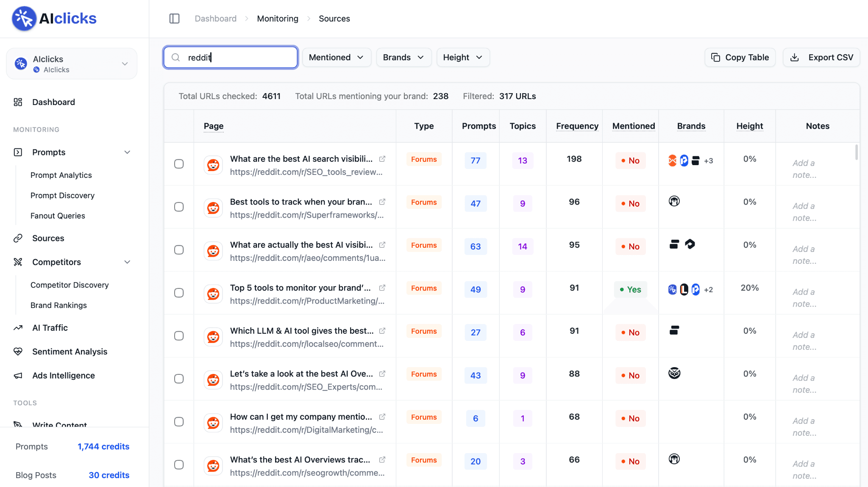Open the Mentioned filter dropdown
The width and height of the screenshot is (868, 487).
[x=337, y=57]
